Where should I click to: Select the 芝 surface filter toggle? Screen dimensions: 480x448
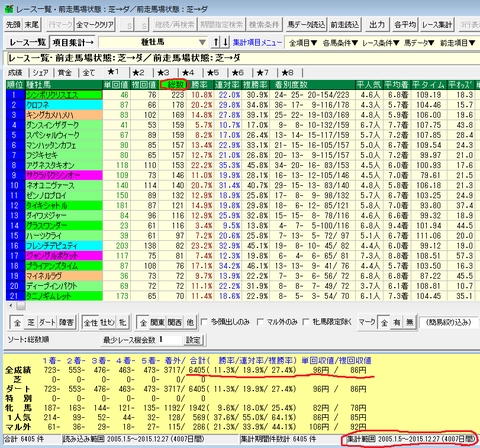tap(31, 322)
